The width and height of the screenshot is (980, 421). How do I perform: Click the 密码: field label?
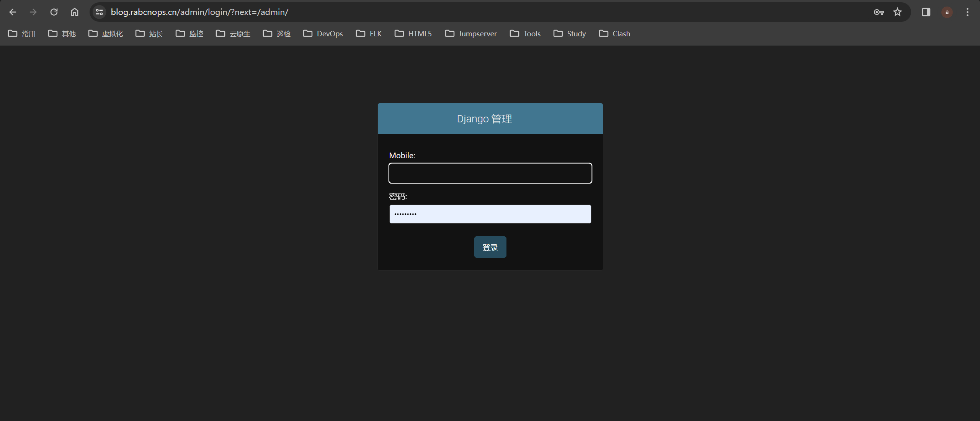coord(398,197)
